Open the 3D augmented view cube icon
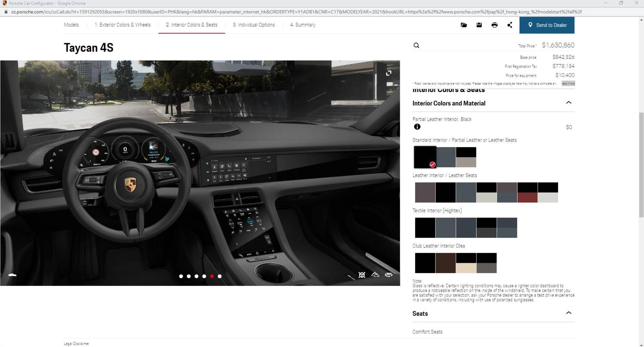644x347 pixels. (362, 275)
